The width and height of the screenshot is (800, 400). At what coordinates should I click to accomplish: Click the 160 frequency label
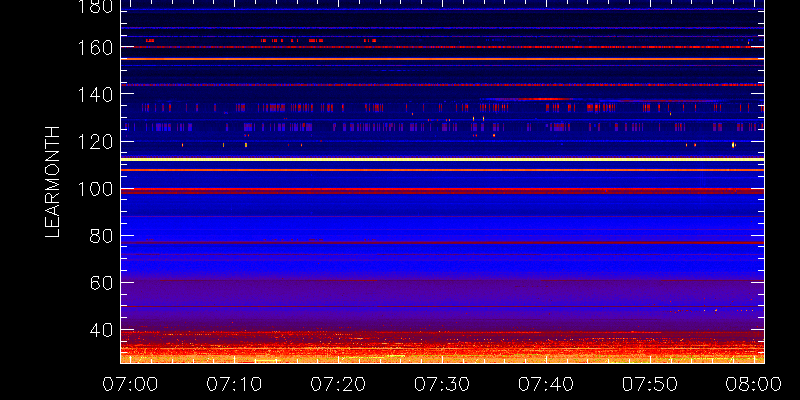coord(95,47)
